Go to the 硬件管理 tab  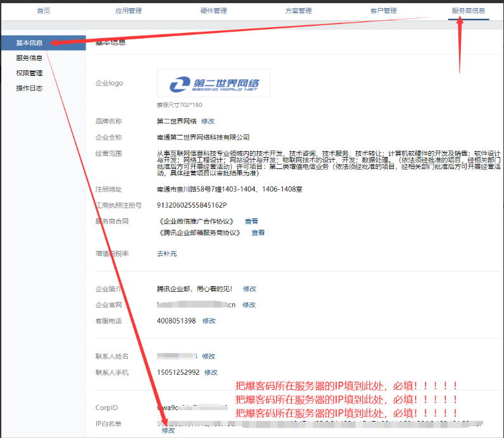[x=213, y=11]
